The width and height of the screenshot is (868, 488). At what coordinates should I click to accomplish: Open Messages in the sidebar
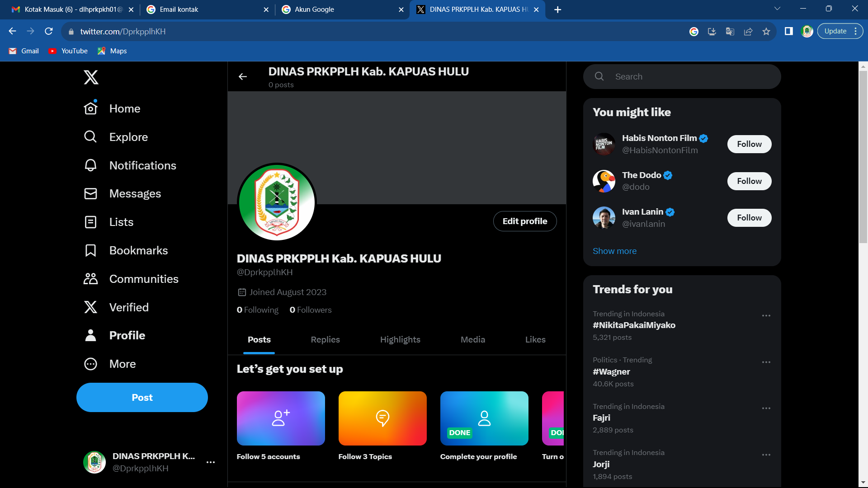tap(123, 193)
